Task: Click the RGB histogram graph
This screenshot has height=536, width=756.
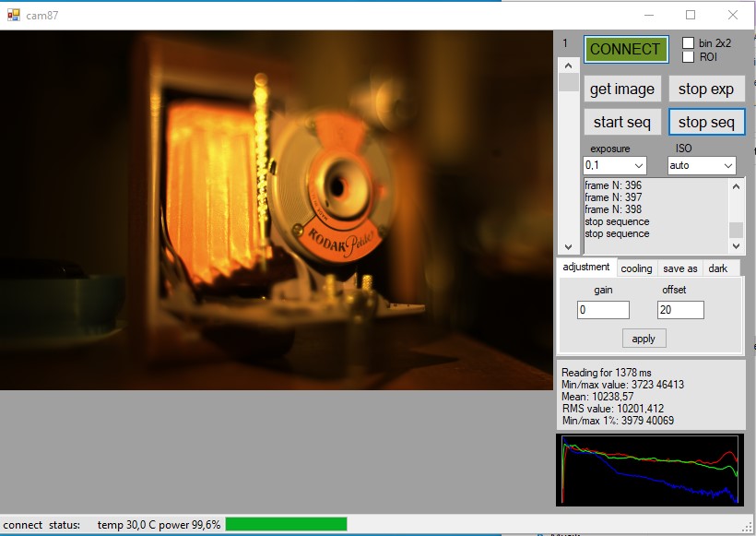Action: 650,470
